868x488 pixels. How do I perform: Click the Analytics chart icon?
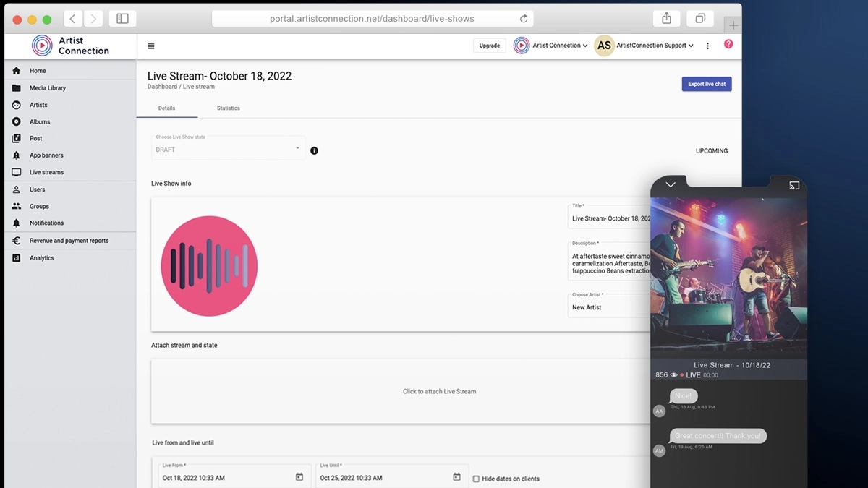pos(16,258)
